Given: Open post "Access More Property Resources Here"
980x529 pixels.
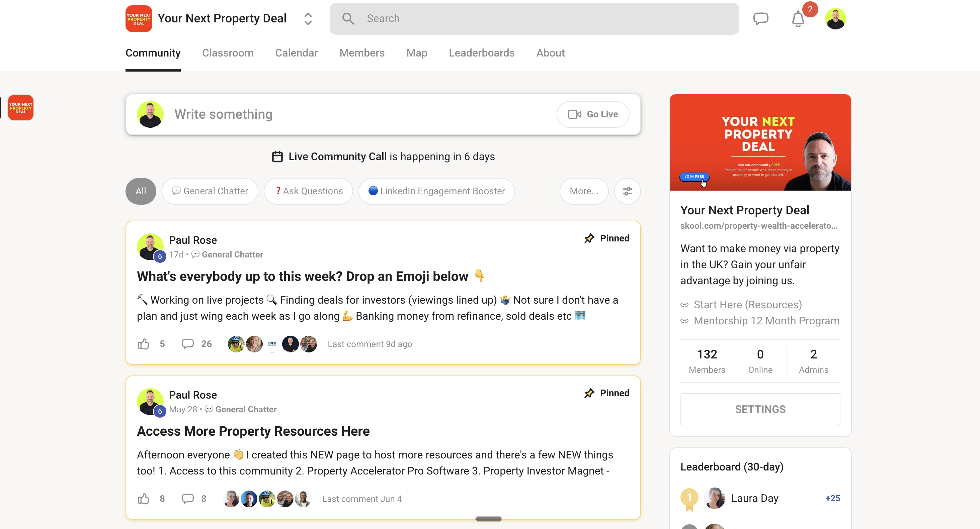Looking at the screenshot, I should pos(253,431).
